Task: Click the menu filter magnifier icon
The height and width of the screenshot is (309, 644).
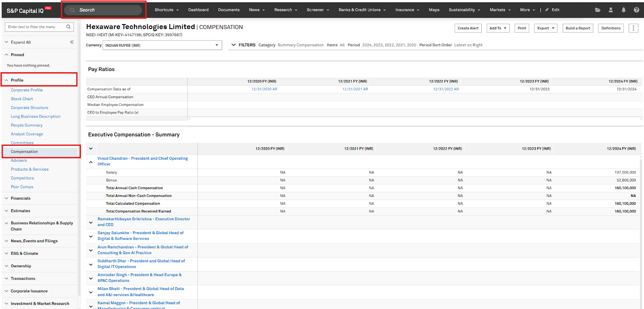Action: [x=68, y=27]
